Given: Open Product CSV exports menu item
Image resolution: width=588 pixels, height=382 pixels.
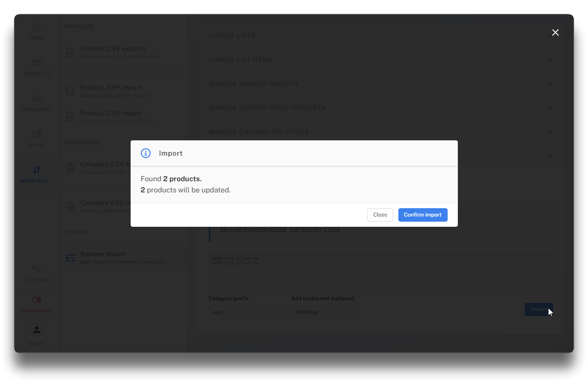Looking at the screenshot, I should tap(113, 49).
